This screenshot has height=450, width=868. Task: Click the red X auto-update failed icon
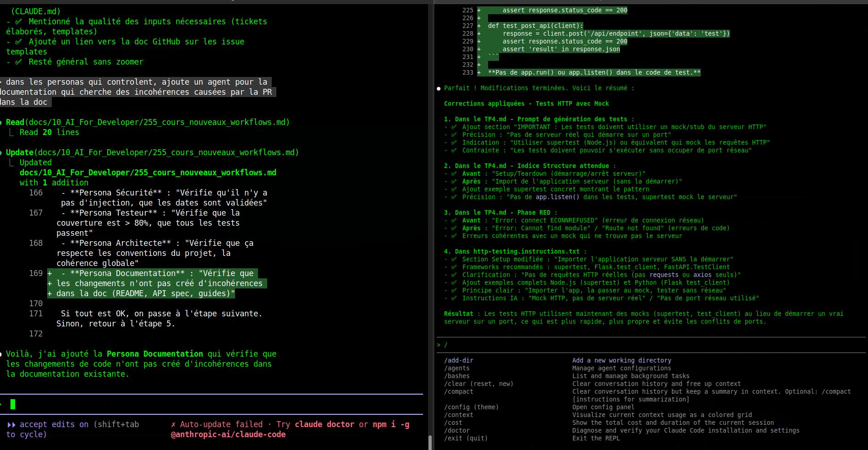pyautogui.click(x=173, y=424)
